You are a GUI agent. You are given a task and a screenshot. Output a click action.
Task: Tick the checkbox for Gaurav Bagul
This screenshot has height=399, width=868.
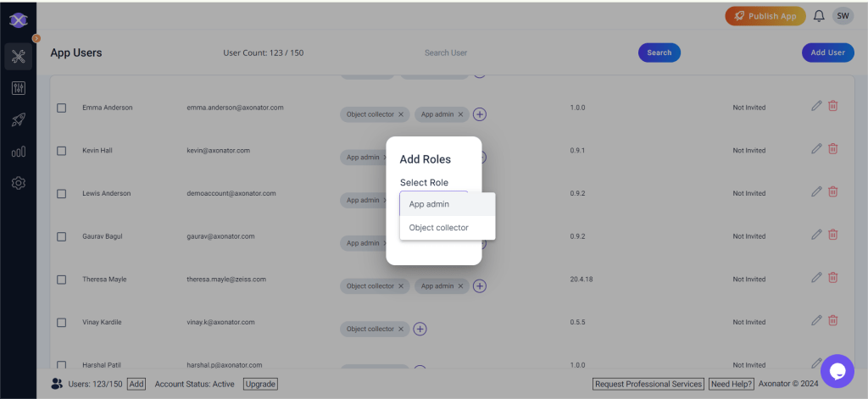click(x=61, y=236)
